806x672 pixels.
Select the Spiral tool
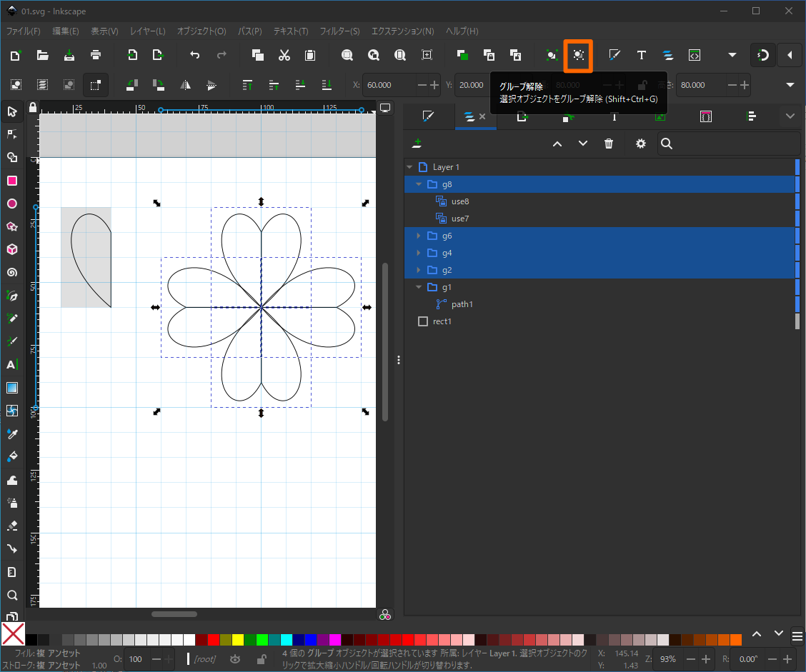[12, 272]
